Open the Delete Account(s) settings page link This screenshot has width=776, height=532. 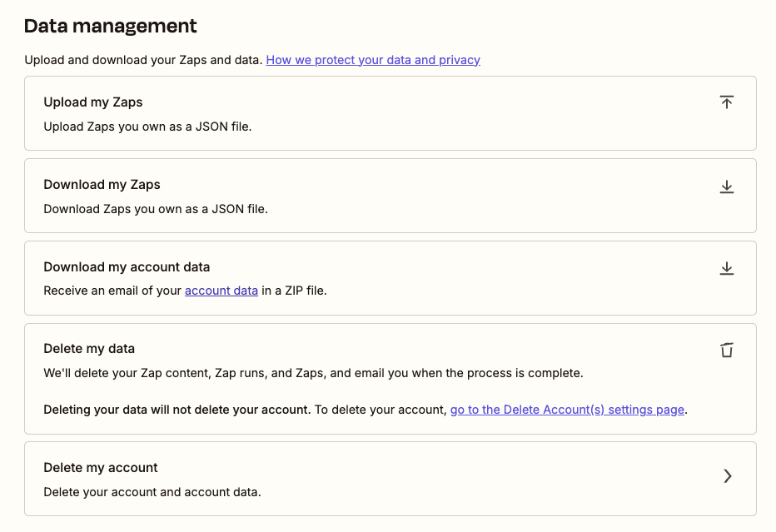coord(566,409)
